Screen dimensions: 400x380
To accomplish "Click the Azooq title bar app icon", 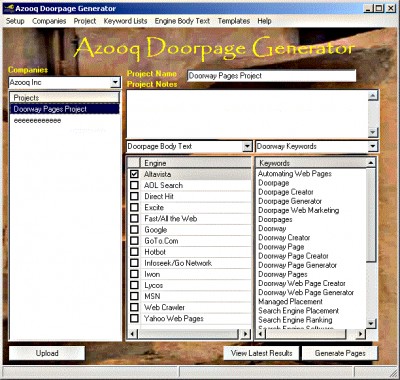I will click(10, 8).
